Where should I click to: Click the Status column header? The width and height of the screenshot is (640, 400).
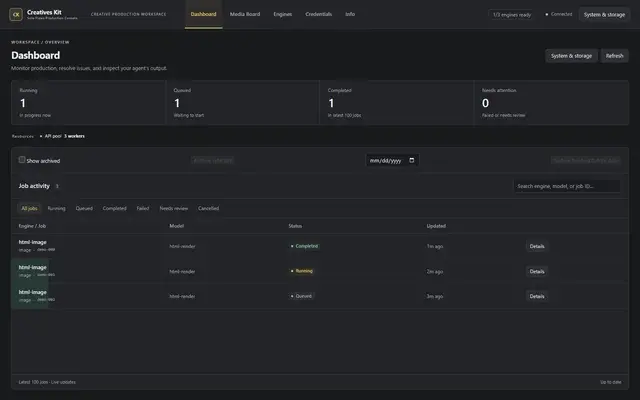click(295, 226)
